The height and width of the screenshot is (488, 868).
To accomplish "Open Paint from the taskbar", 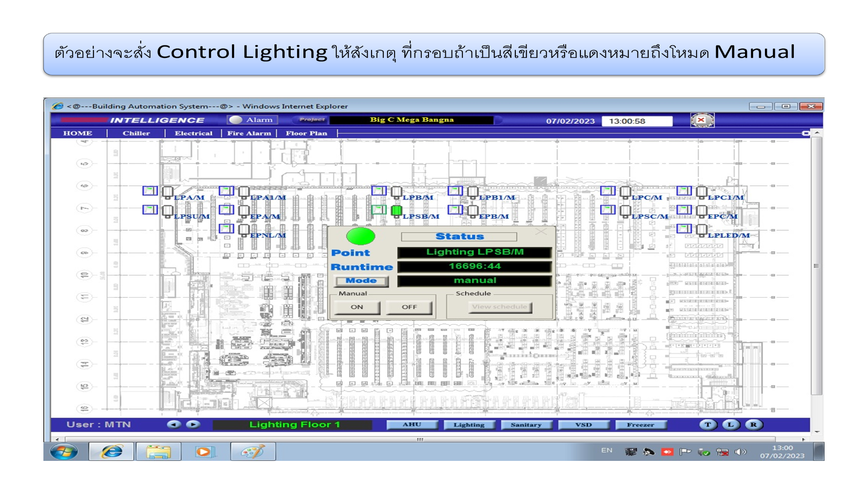I will (x=253, y=451).
